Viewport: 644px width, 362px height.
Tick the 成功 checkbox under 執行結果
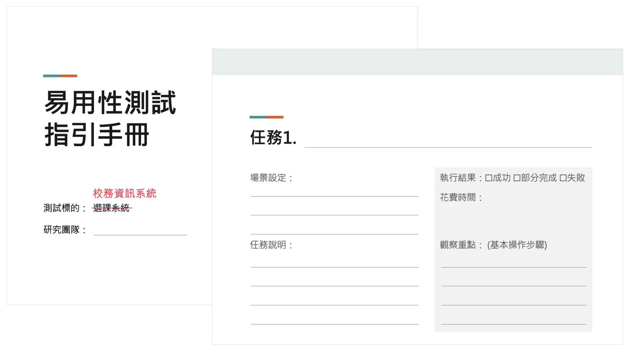(x=489, y=178)
